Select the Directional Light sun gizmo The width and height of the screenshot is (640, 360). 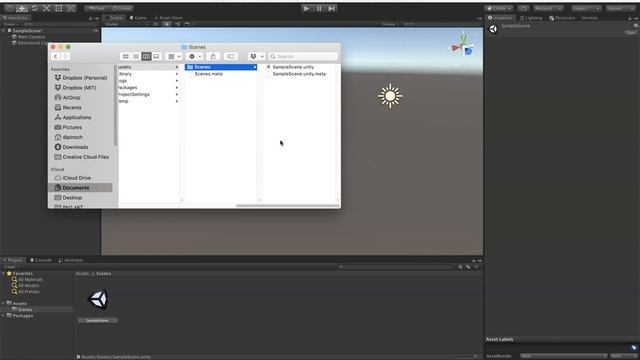[x=390, y=96]
